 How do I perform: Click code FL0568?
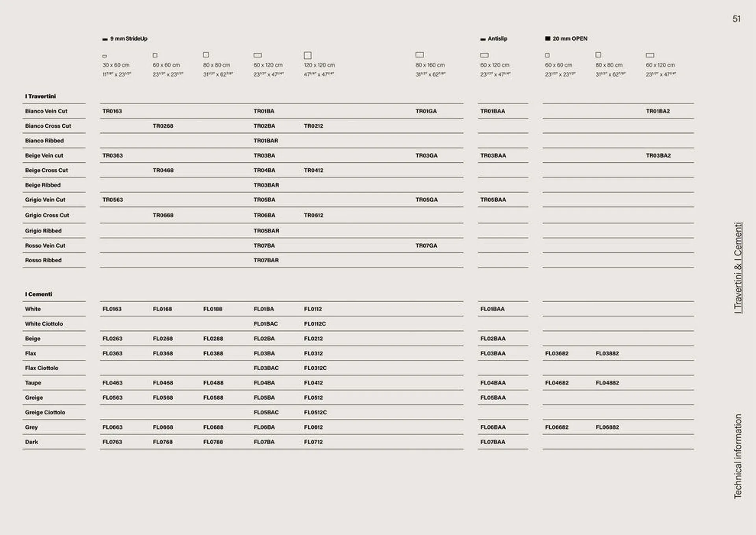click(x=163, y=398)
